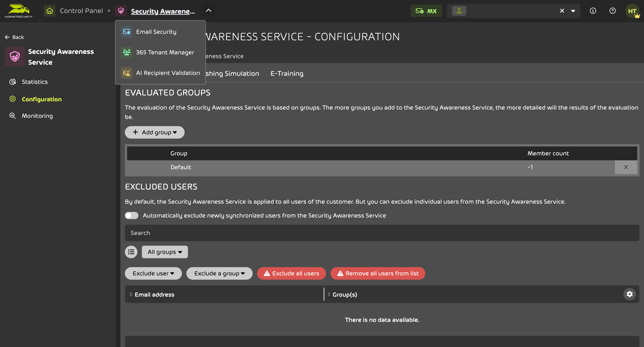Click Exclude all users button
Screen dimensions: 644x347
(291, 273)
